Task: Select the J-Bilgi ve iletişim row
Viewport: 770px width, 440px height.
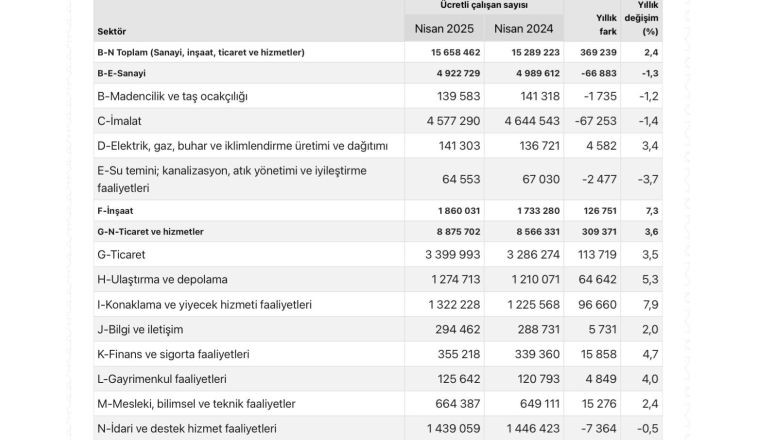Action: (x=378, y=329)
